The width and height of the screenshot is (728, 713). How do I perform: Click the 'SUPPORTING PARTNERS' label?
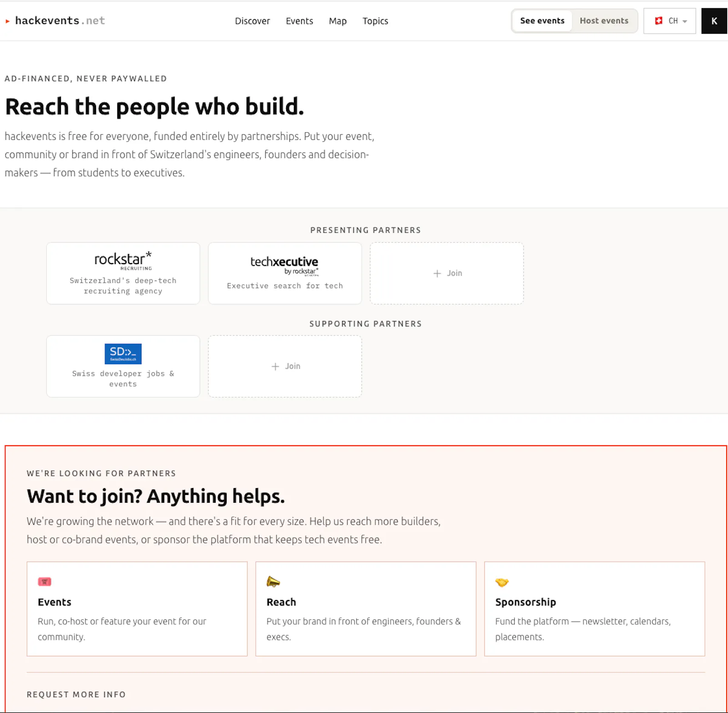click(x=366, y=324)
